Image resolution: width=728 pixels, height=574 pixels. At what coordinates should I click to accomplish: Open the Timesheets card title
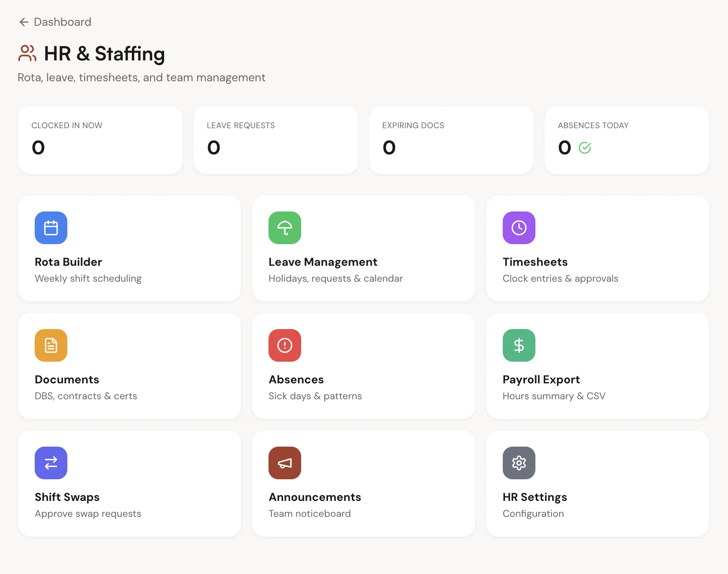(535, 262)
